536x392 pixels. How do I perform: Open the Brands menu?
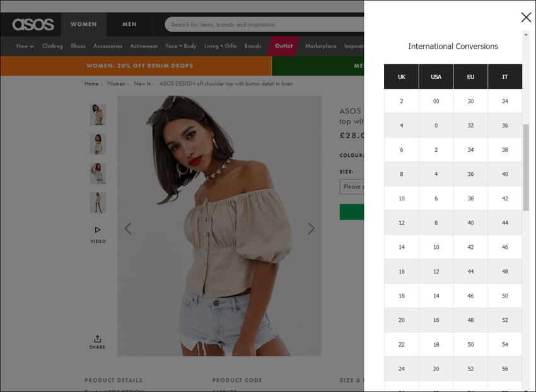[253, 46]
